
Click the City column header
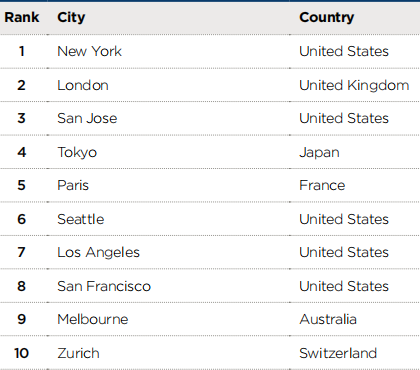(71, 18)
